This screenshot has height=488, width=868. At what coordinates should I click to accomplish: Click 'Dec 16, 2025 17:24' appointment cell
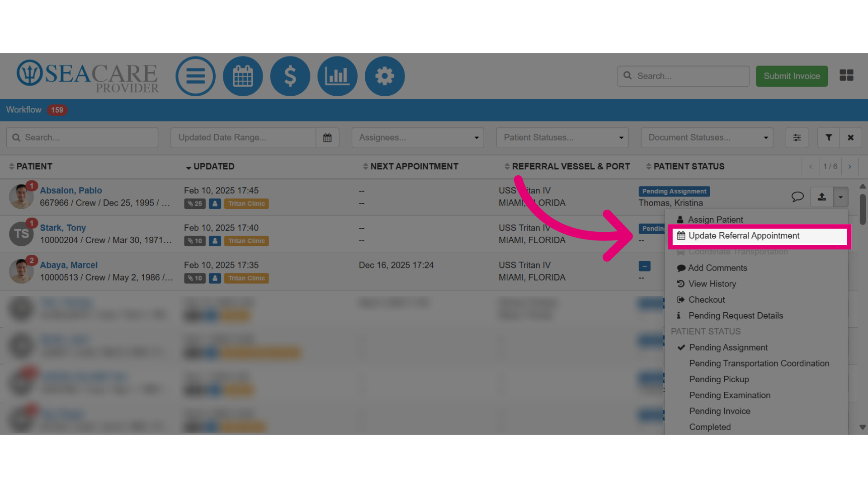(396, 265)
